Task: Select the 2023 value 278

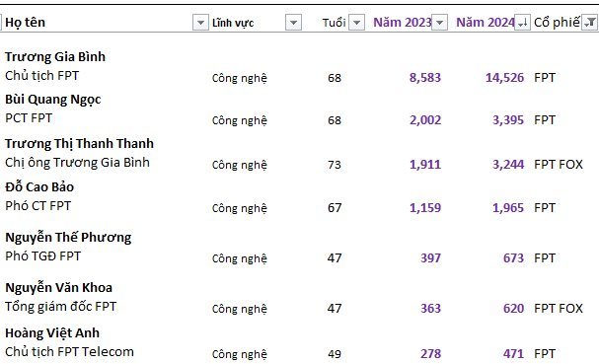Action: 431,354
